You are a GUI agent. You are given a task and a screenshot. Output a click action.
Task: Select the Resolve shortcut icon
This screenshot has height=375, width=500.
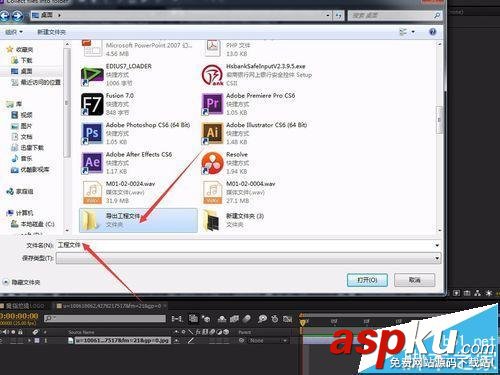tap(212, 163)
